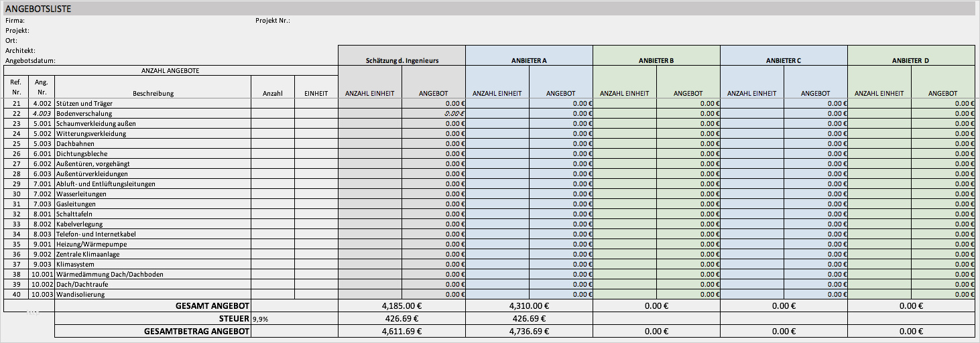Image resolution: width=980 pixels, height=343 pixels.
Task: Select the ANBIETER C header cell
Action: (784, 60)
